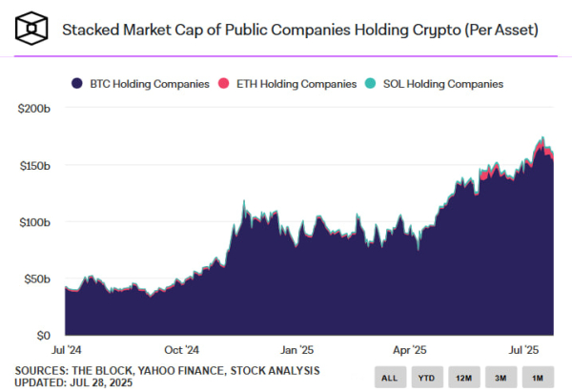
Task: Toggle BTC Holding Companies legend dot
Action: pyautogui.click(x=77, y=84)
